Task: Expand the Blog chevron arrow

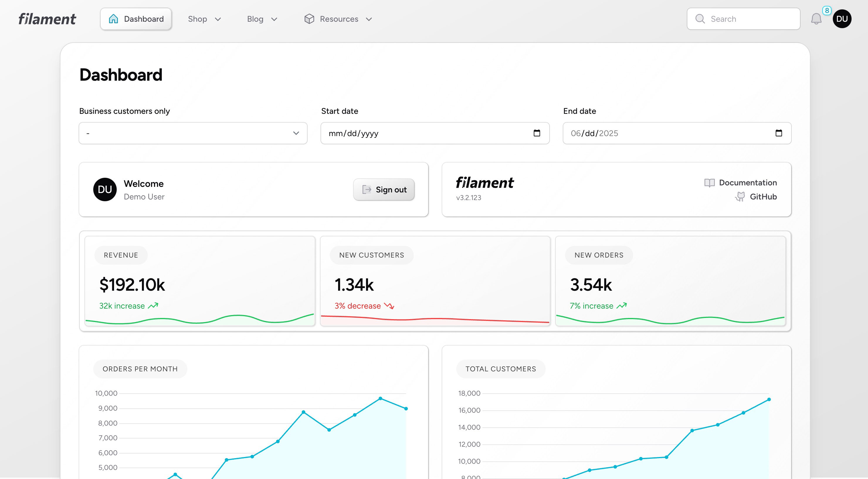Action: (x=274, y=19)
